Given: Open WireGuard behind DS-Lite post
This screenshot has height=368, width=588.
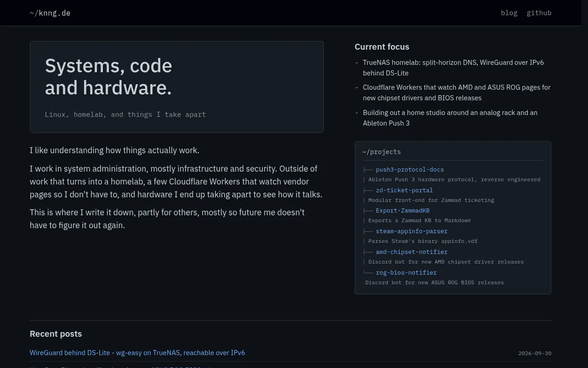Looking at the screenshot, I should (x=137, y=353).
